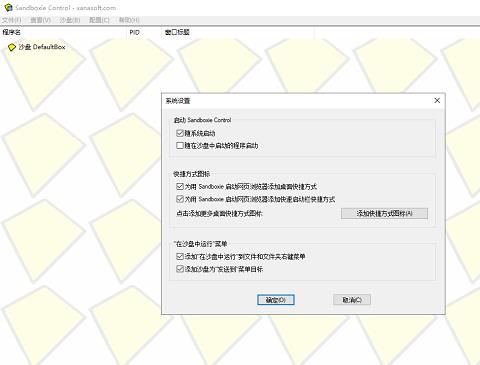
Task: Open the 沙盘(S) menu
Action: click(x=70, y=20)
